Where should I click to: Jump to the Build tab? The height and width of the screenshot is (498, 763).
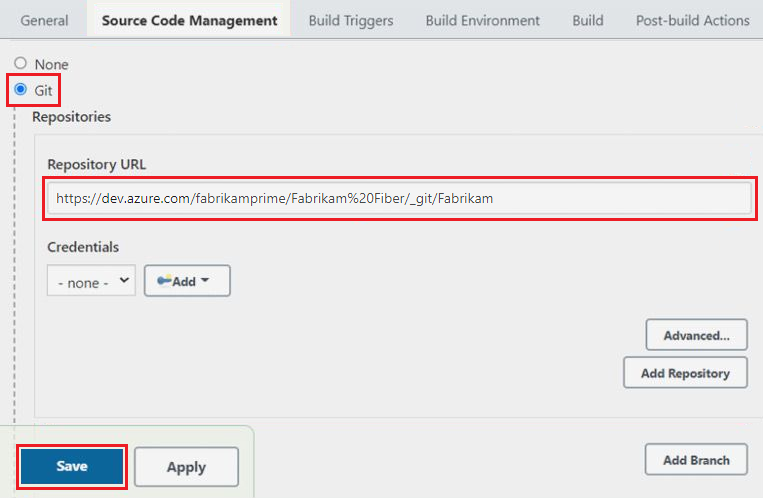(x=588, y=20)
